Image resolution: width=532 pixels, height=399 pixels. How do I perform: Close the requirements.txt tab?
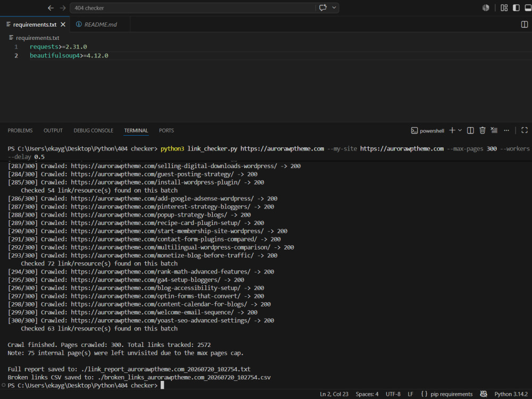pos(63,24)
